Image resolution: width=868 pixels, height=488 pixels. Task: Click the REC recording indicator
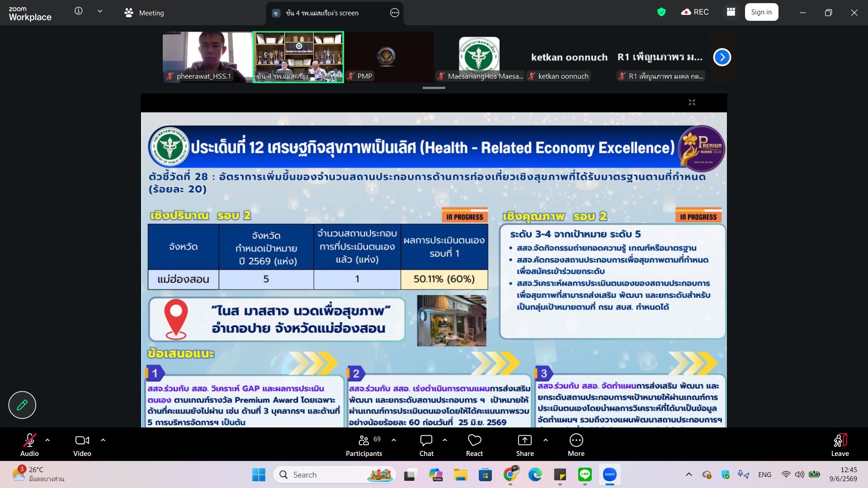pyautogui.click(x=695, y=12)
